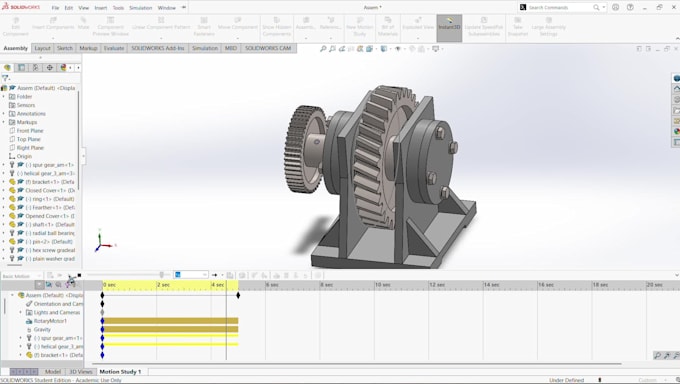Adjust the playback speed slider handle
The width and height of the screenshot is (680, 384).
click(162, 275)
